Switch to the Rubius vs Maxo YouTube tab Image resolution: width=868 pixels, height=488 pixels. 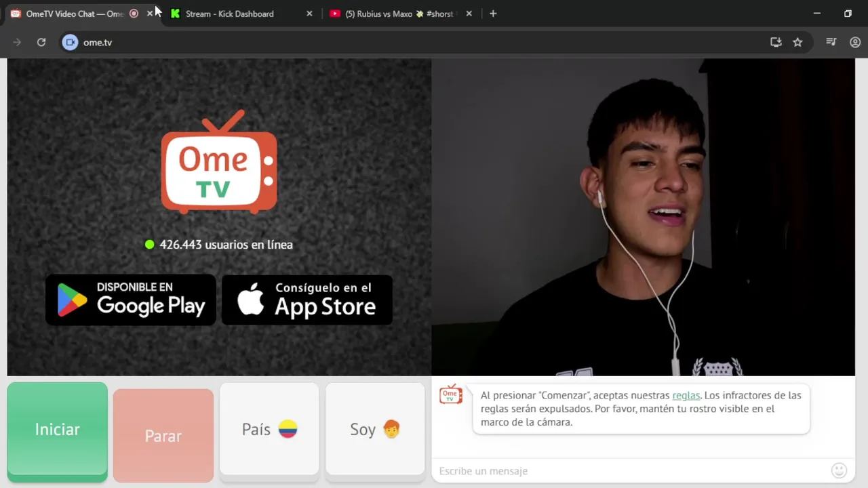[x=399, y=14]
